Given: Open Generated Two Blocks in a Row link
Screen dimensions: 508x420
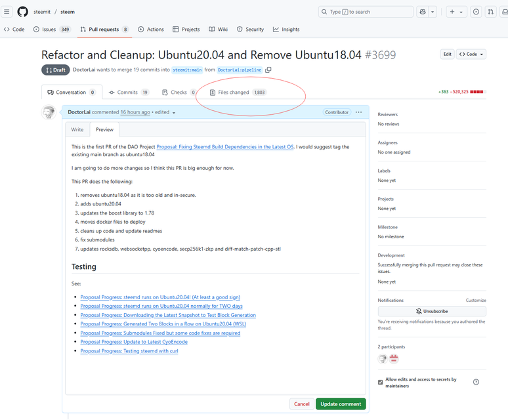Looking at the screenshot, I should click(x=163, y=324).
